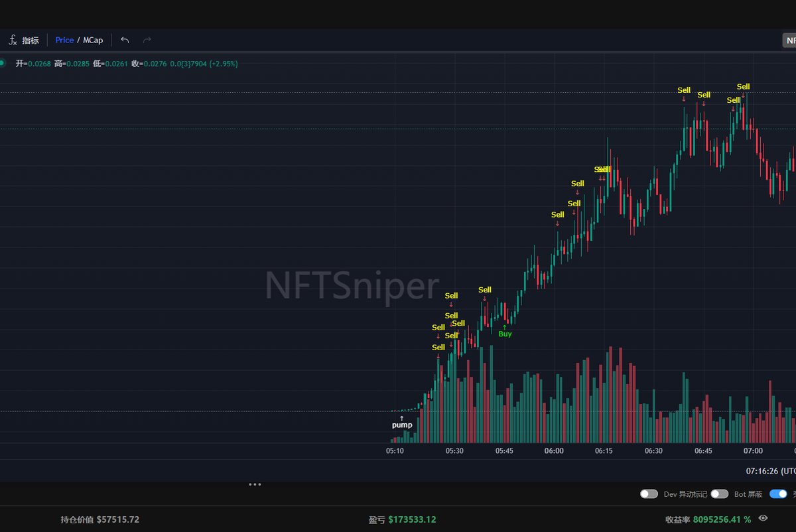The height and width of the screenshot is (532, 796).
Task: Enable the Dev 异动标记 switch
Action: click(649, 494)
